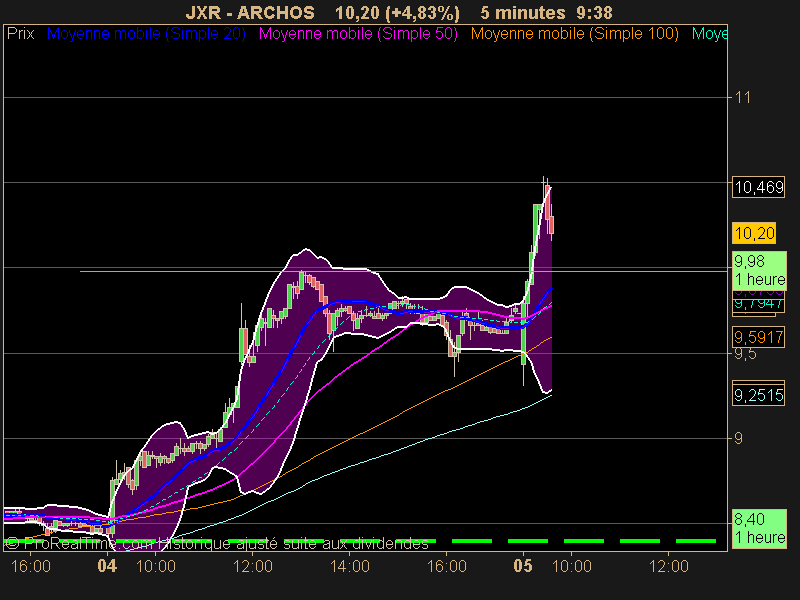
Task: Click the 12:00 label following the 04 date
Action: click(x=253, y=566)
